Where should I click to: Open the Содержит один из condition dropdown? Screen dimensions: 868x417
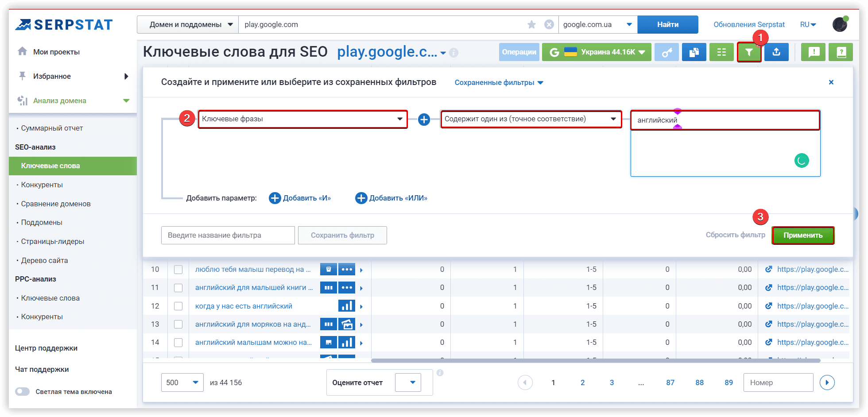point(531,119)
